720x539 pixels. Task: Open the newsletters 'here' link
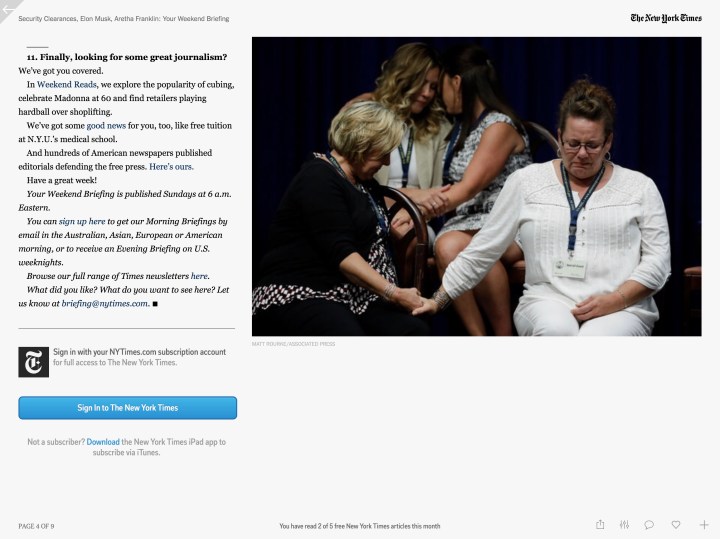(199, 275)
